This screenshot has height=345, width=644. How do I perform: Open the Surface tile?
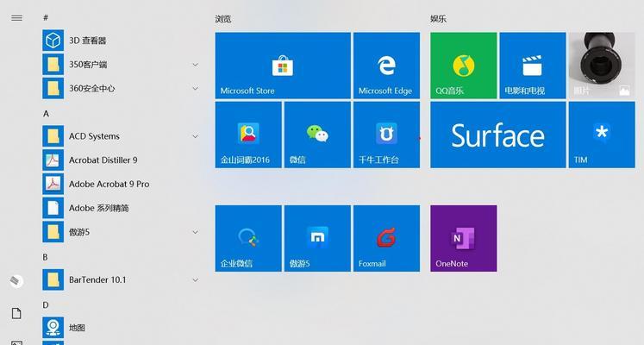point(498,135)
